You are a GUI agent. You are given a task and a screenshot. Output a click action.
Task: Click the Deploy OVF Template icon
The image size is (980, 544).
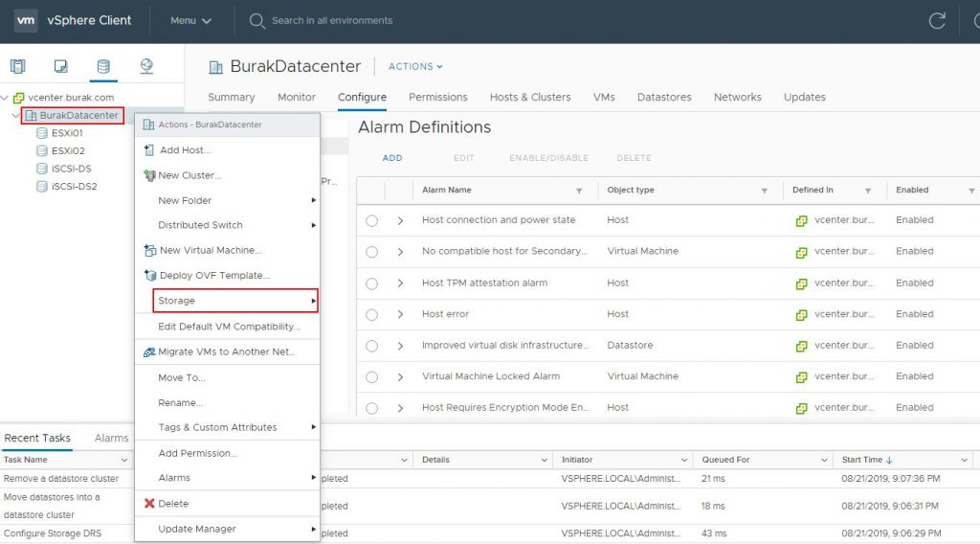(x=149, y=275)
